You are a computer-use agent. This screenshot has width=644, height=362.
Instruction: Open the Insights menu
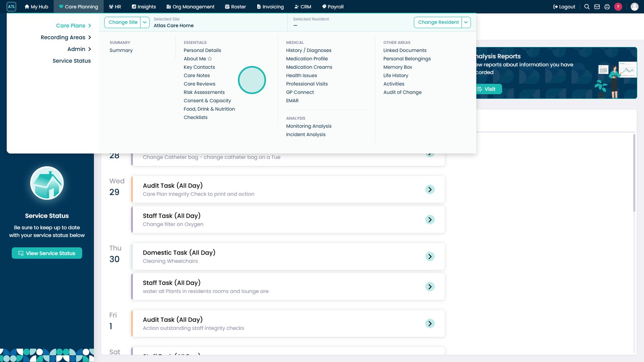pos(144,7)
